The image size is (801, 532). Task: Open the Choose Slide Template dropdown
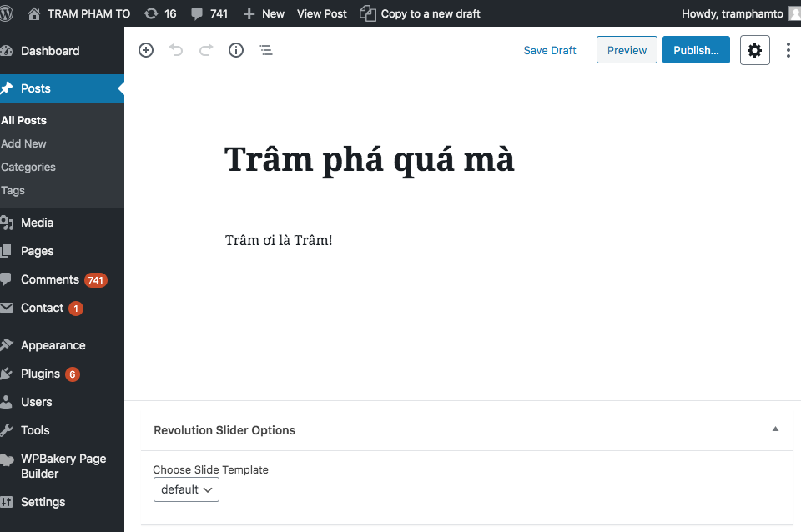coord(186,489)
